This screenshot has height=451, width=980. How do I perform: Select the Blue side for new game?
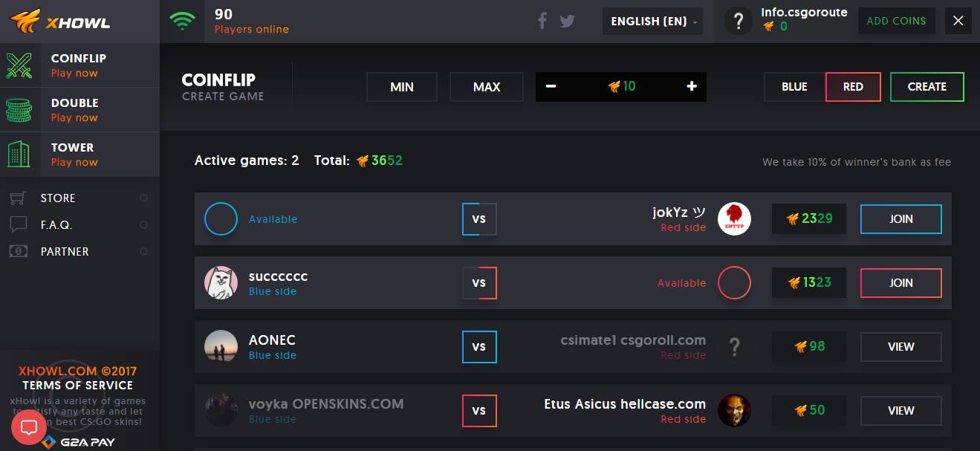794,87
